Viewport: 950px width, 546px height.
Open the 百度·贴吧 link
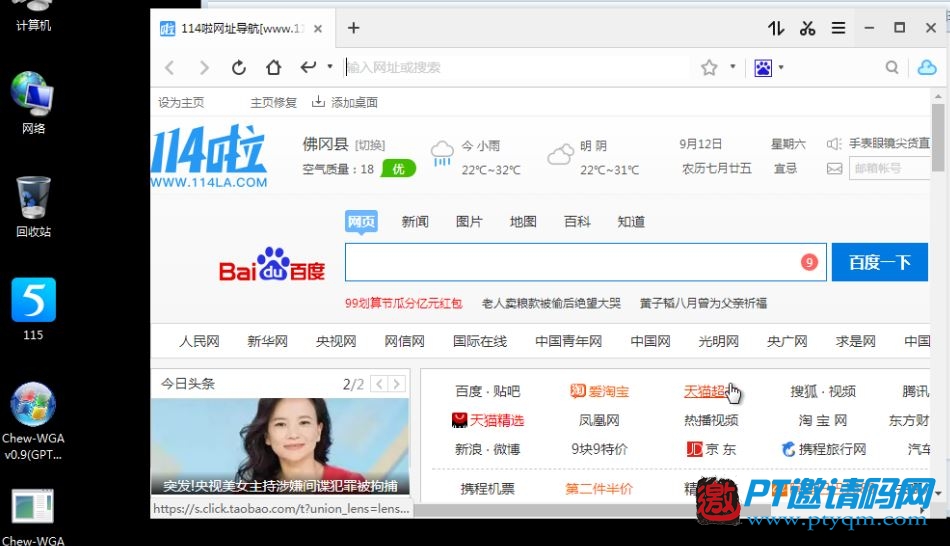point(488,391)
